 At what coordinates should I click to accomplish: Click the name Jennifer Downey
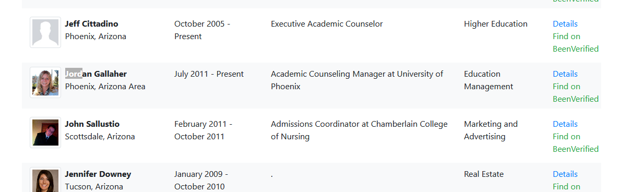pos(98,174)
